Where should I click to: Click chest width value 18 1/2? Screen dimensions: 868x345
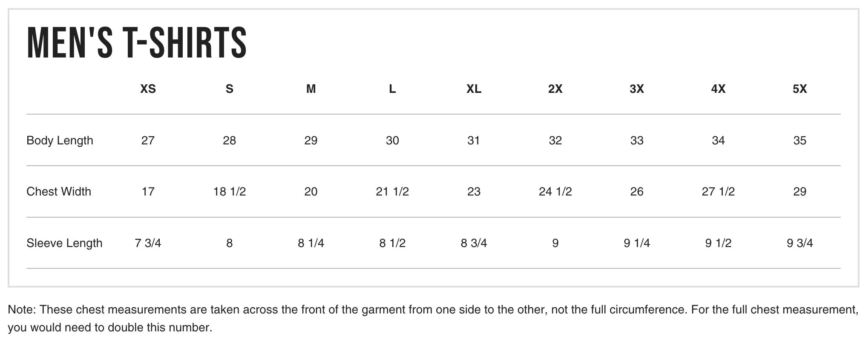click(x=230, y=192)
